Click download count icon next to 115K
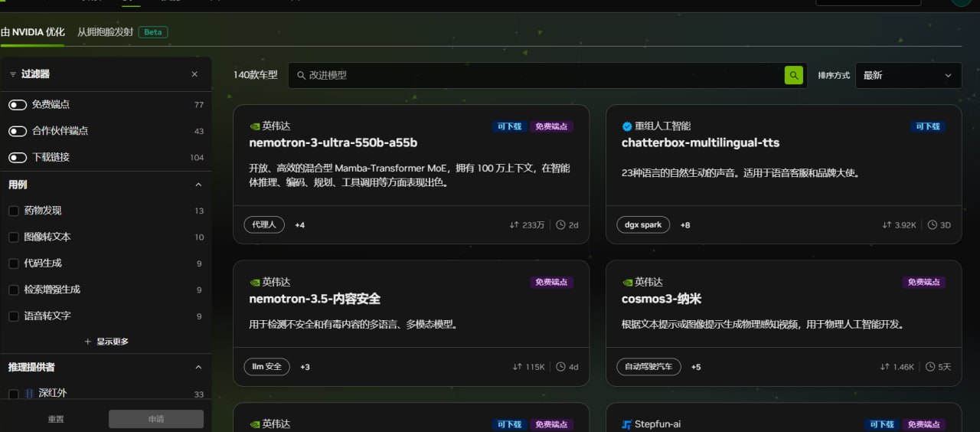The image size is (980, 432). 518,367
